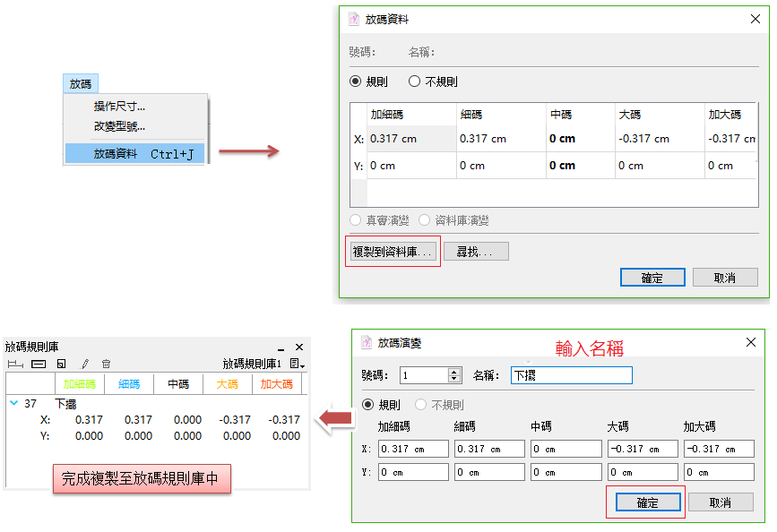The width and height of the screenshot is (777, 532).
Task: Choose 改變型號... menu entry
Action: [x=119, y=126]
